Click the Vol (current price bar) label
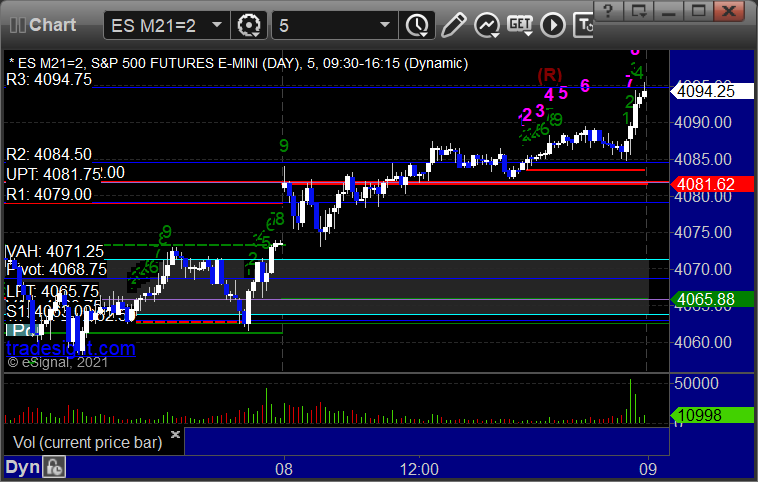The height and width of the screenshot is (482, 758). (87, 442)
